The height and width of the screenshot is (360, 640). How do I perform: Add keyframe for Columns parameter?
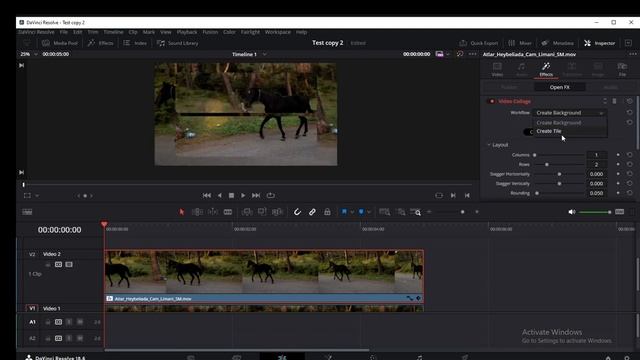(618, 155)
